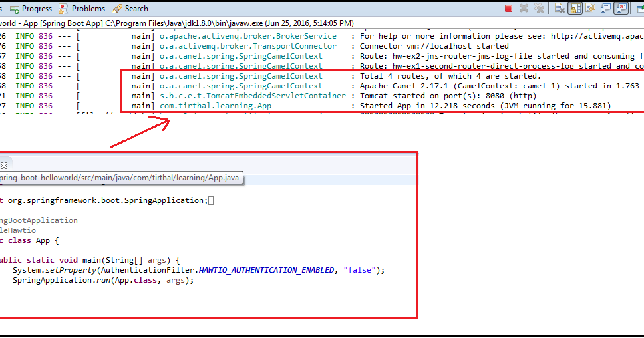Viewport: 644px width, 338px height.
Task: Expand the folded import statements
Action: tap(211, 201)
